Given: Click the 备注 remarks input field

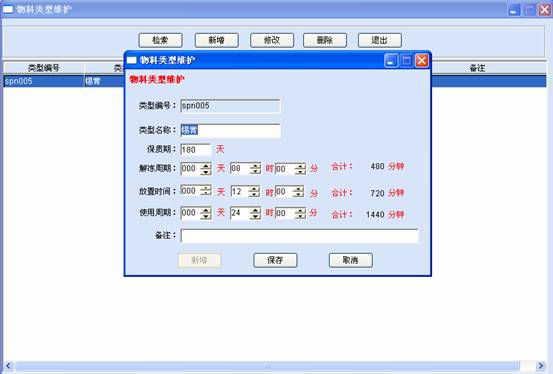Looking at the screenshot, I should click(299, 236).
